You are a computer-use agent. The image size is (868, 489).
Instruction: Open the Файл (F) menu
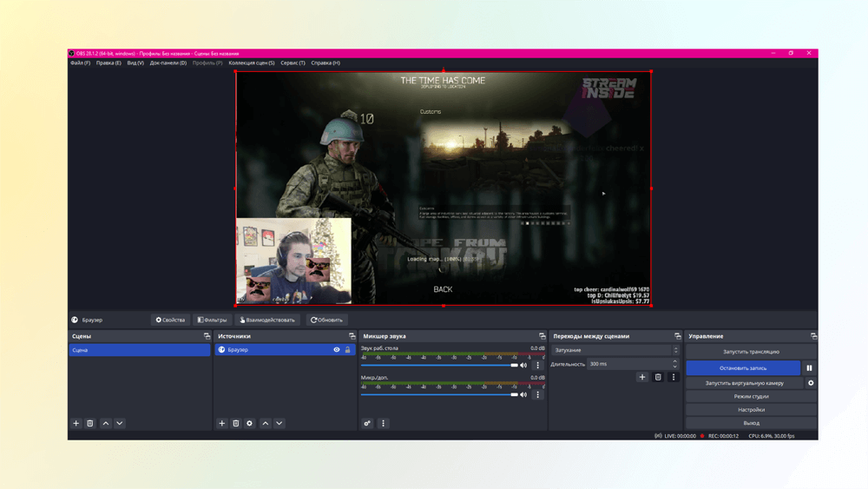pos(80,63)
